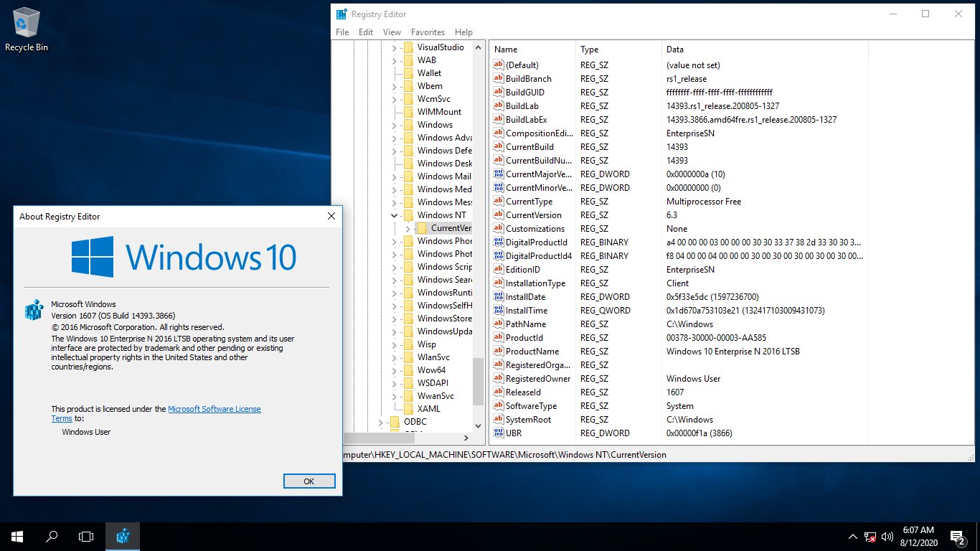This screenshot has height=551, width=980.
Task: Open the File menu
Action: click(x=342, y=32)
